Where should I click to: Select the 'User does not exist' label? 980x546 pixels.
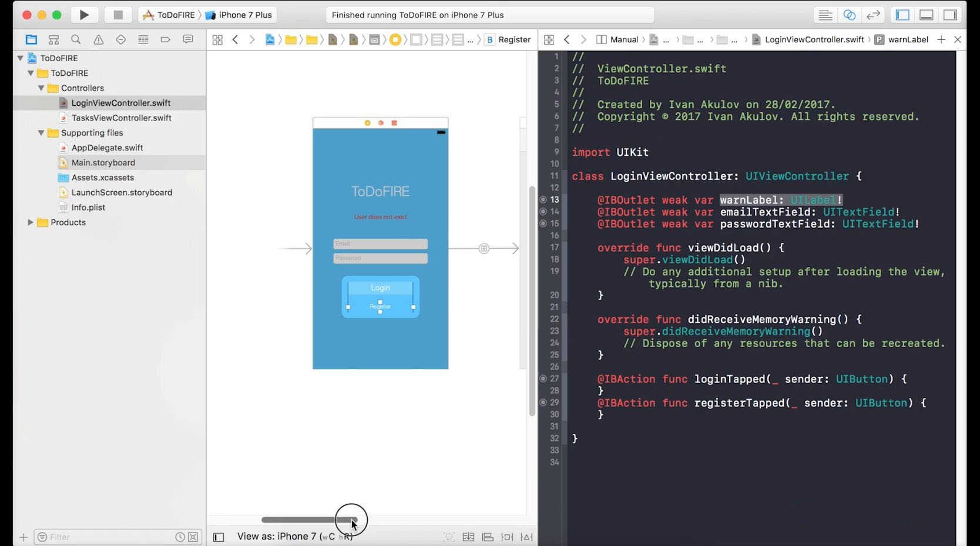point(380,217)
